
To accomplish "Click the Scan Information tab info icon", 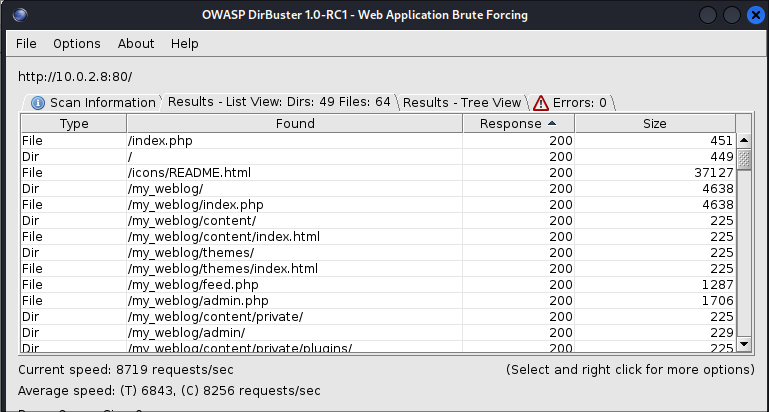I will [38, 102].
